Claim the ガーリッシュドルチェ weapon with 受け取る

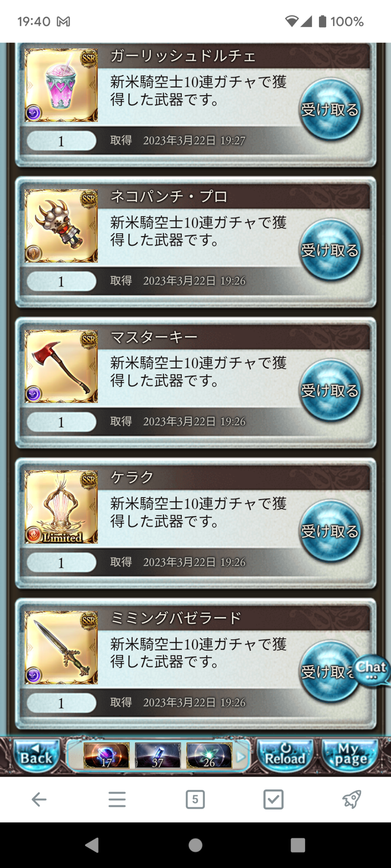(x=330, y=110)
